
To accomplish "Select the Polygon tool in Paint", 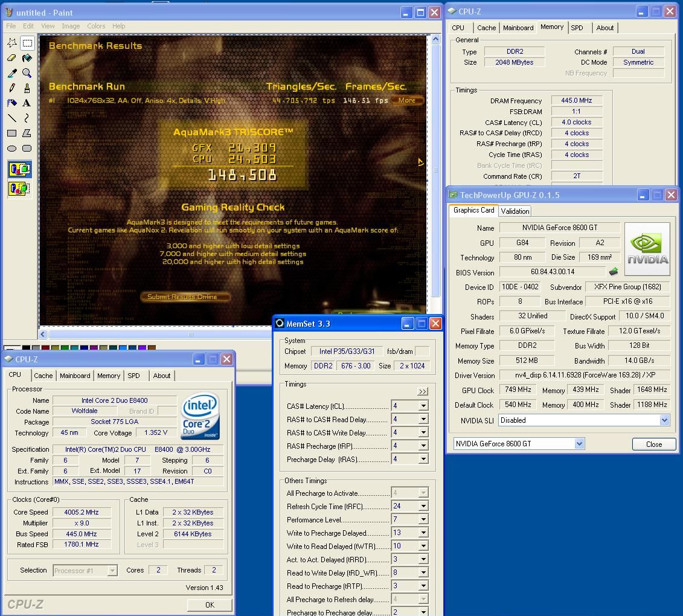I will pos(27,133).
